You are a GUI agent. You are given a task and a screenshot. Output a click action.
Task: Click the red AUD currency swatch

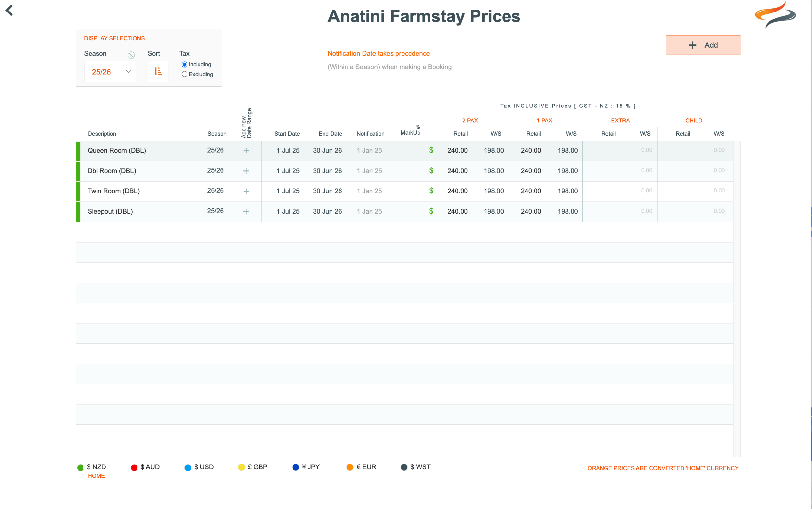(134, 468)
